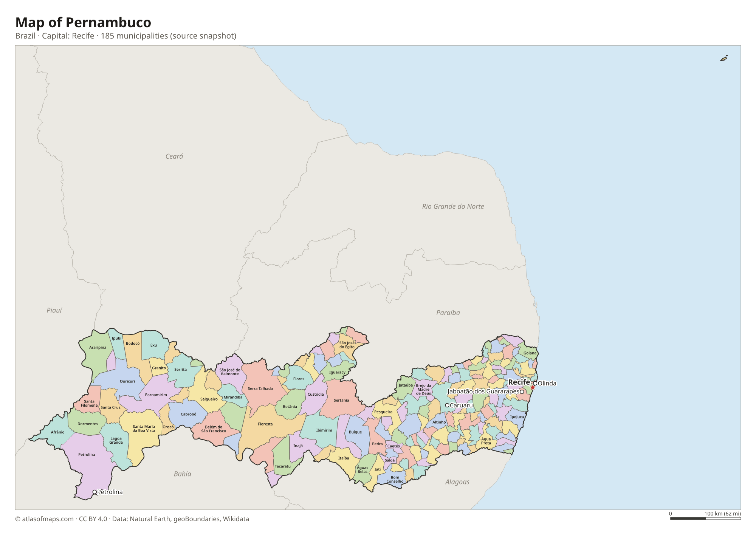Image resolution: width=756 pixels, height=534 pixels.
Task: Click the Caruaru city circle marker
Action: (x=447, y=405)
